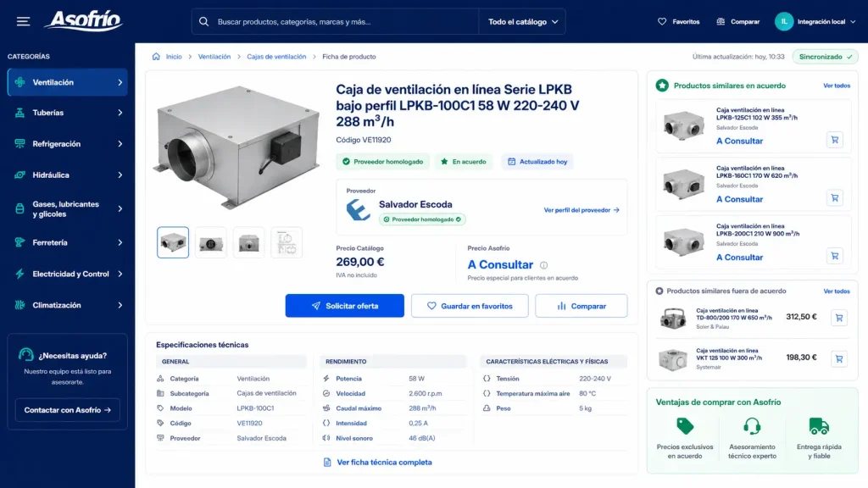This screenshot has height=488, width=868.
Task: Click the Electricidad y Control lightning icon
Action: click(x=20, y=274)
